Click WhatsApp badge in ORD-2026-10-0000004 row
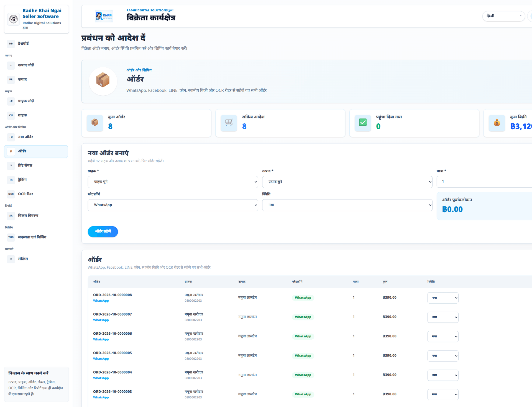The width and height of the screenshot is (532, 407). point(303,375)
